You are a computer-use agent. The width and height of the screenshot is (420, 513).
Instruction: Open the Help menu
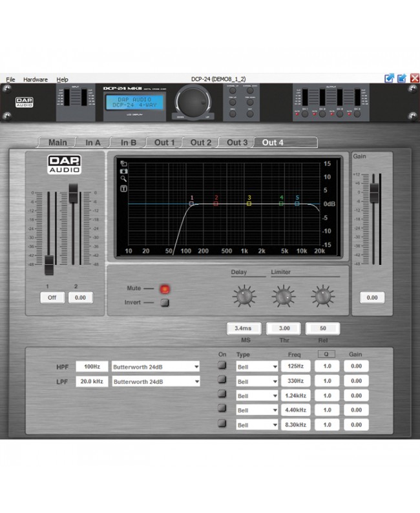click(x=62, y=79)
